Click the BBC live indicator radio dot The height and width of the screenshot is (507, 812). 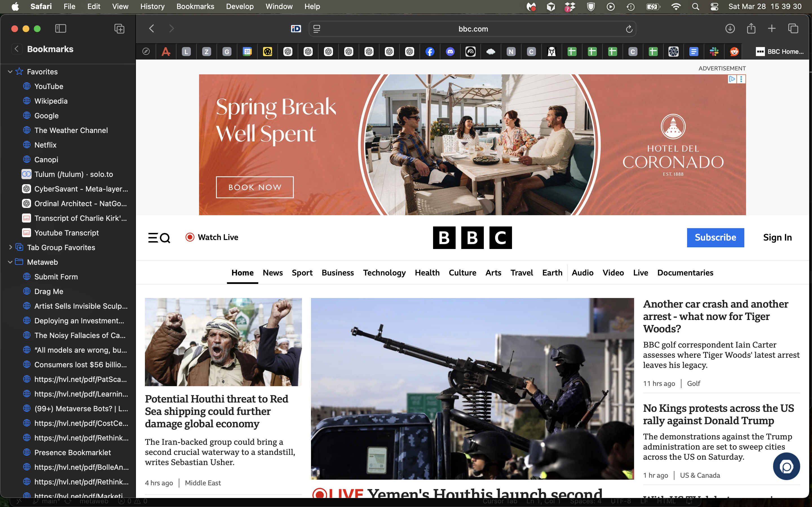tap(190, 237)
